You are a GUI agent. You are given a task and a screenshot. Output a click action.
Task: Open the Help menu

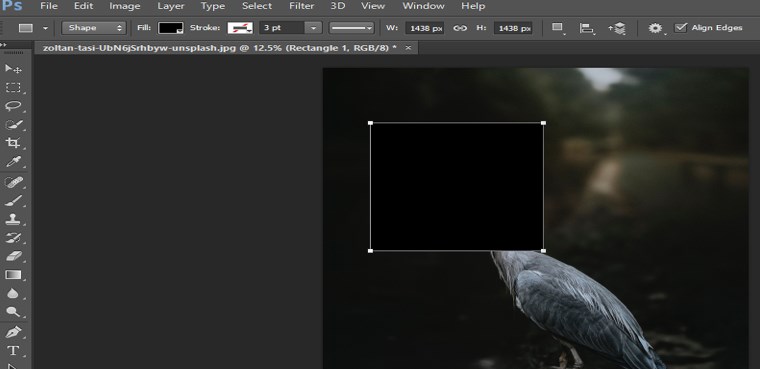[473, 6]
